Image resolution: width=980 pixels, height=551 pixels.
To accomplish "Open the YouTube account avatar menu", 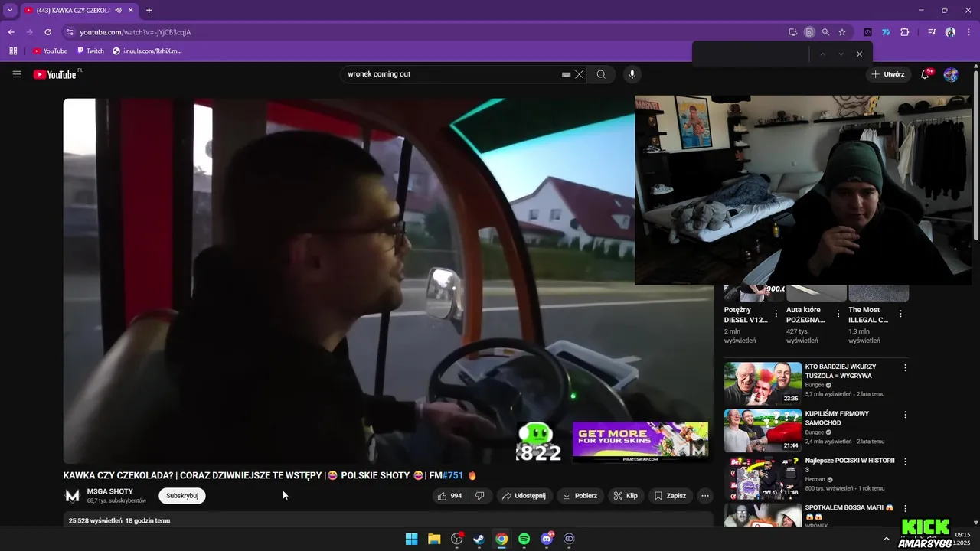I will point(951,74).
